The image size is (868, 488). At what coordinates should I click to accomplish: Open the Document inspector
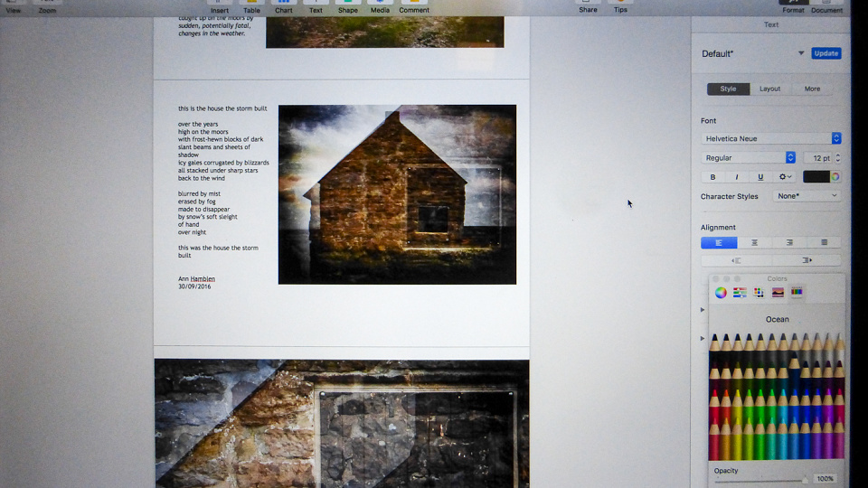(826, 6)
